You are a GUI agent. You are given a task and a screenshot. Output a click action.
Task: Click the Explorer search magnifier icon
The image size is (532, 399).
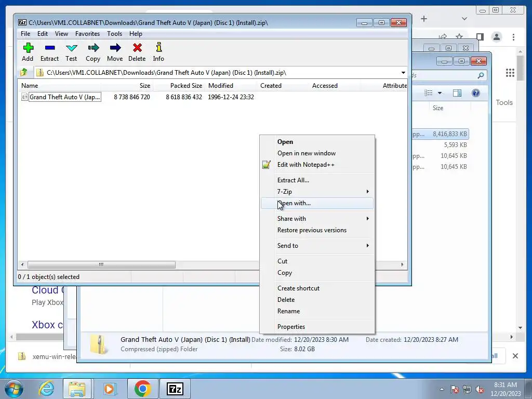tap(481, 75)
